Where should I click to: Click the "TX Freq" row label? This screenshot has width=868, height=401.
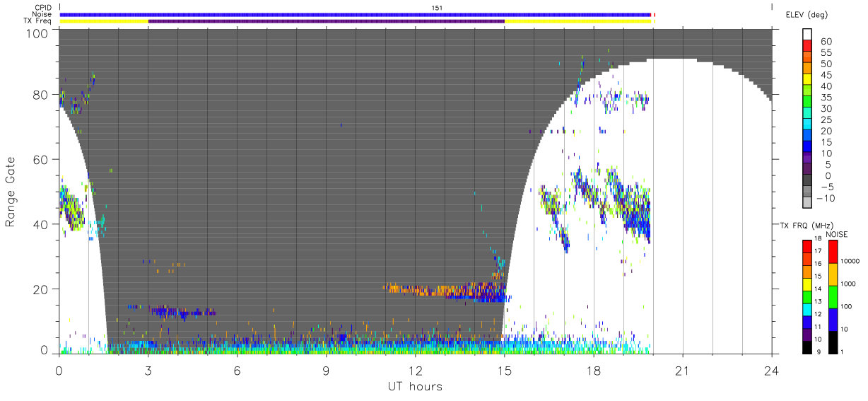coord(37,21)
